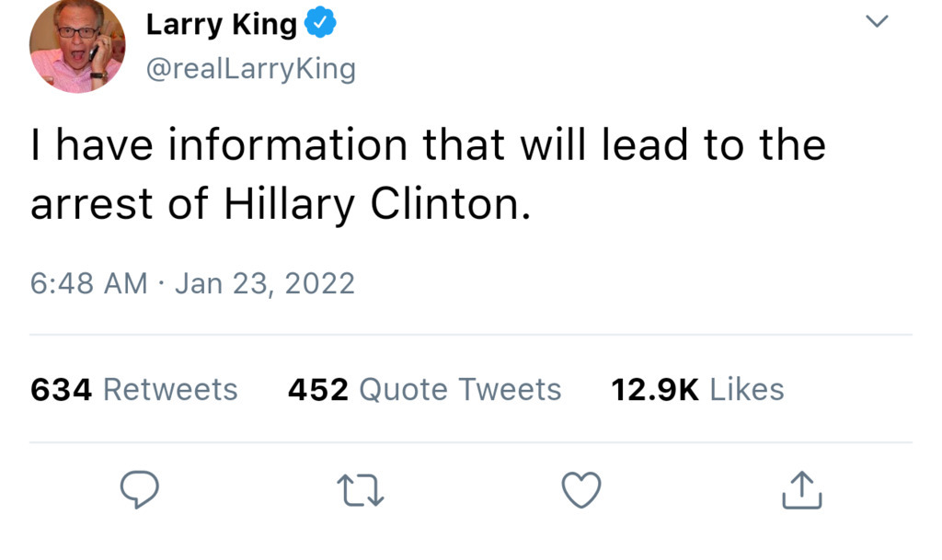Click the Larry King display name
This screenshot has height=560, width=942.
221,26
